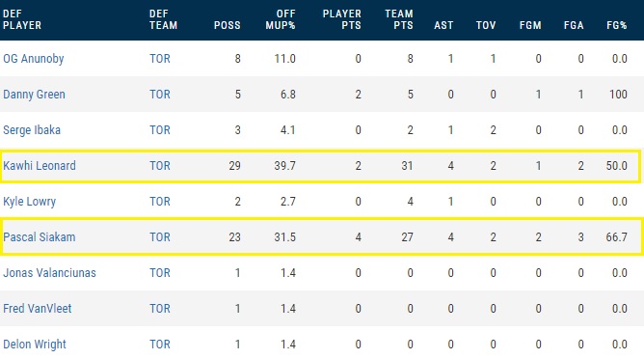Image resolution: width=644 pixels, height=359 pixels.
Task: Open Serge Ibaka player link
Action: click(32, 130)
